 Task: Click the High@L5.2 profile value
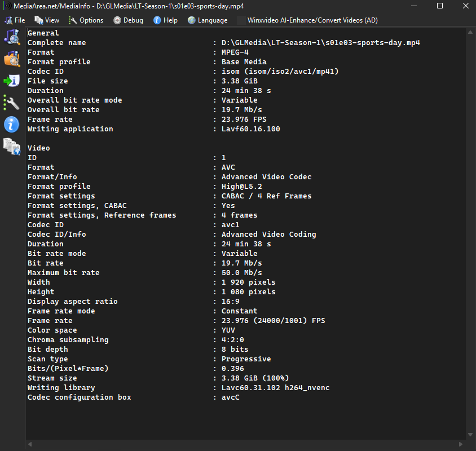241,187
